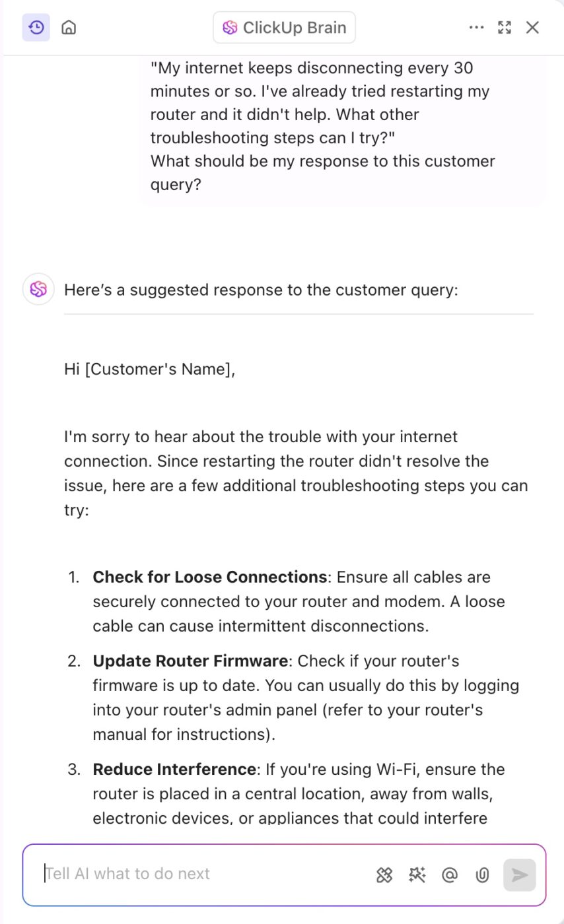564x924 pixels.
Task: Click the tools icon in the prompt box
Action: point(384,874)
